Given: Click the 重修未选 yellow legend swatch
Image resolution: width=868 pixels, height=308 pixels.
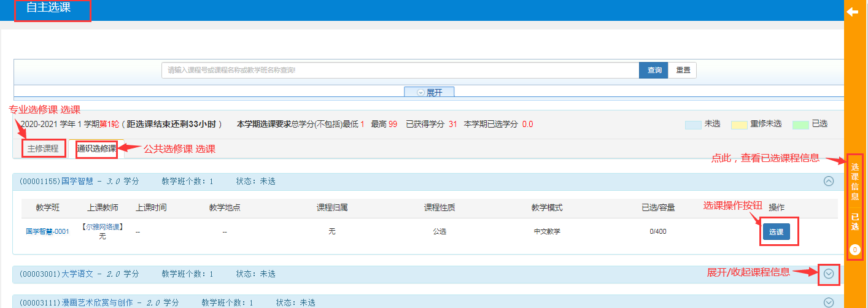Looking at the screenshot, I should click(x=739, y=125).
